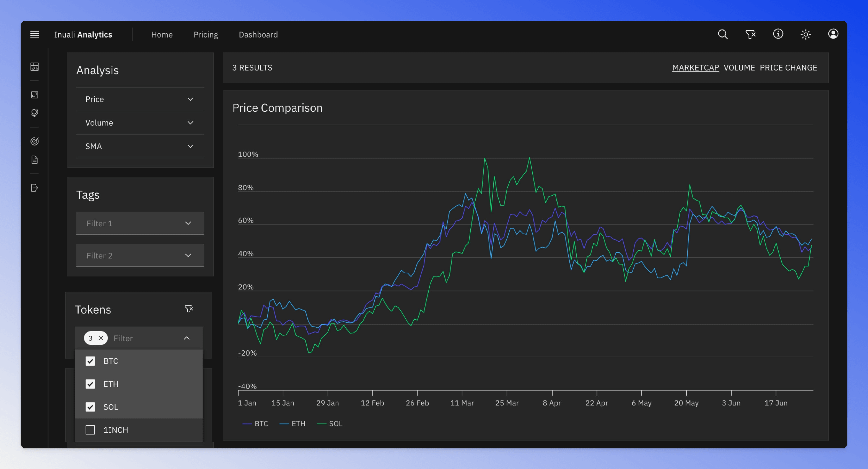Open the Filter 2 dropdown
Screen dimensions: 868x469
click(140, 256)
